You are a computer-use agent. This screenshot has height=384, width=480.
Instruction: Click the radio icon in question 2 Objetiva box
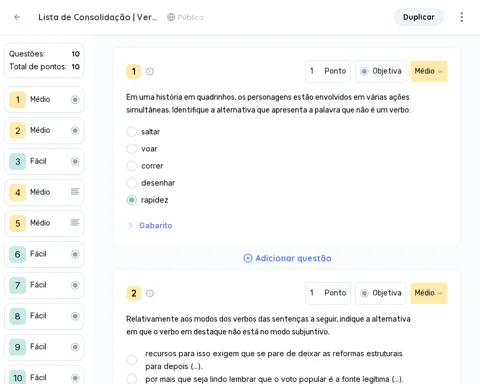[x=364, y=293]
